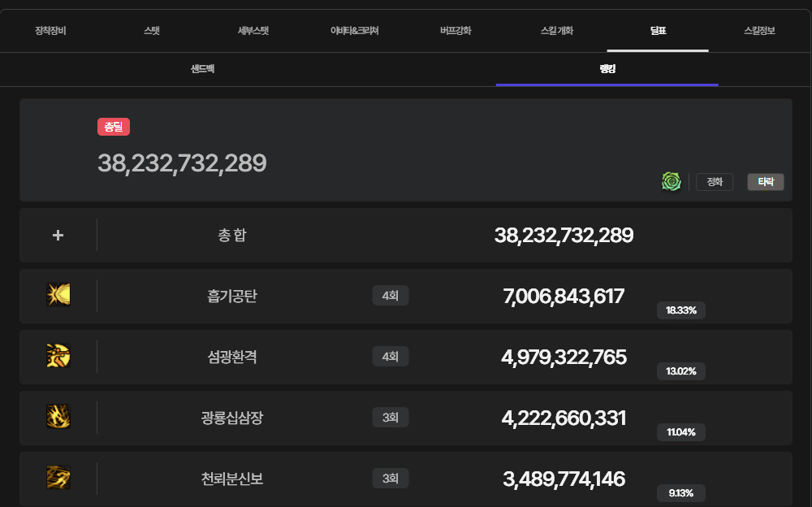Toggle the 타락 option

pos(766,182)
